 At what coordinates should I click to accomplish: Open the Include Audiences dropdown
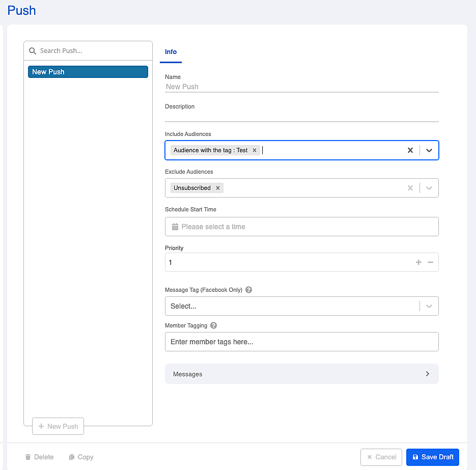pos(429,150)
